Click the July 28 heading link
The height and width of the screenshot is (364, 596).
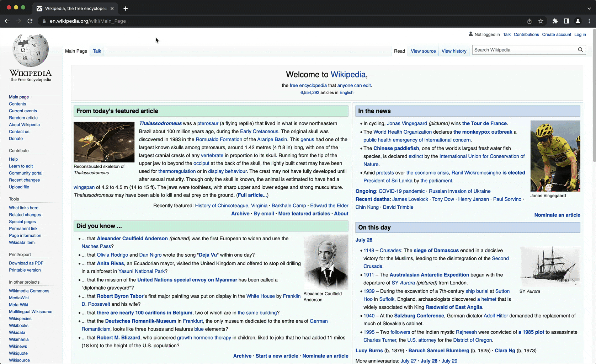(364, 240)
